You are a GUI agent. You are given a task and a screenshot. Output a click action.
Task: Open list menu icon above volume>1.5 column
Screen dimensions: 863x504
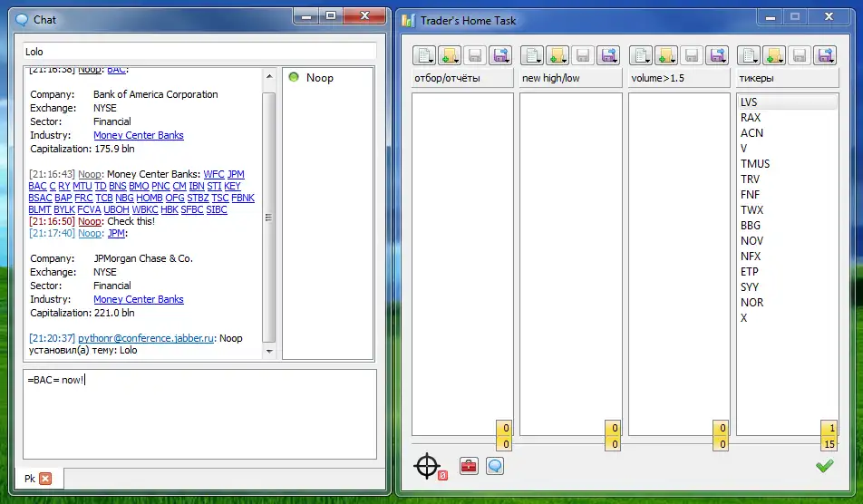click(x=641, y=55)
